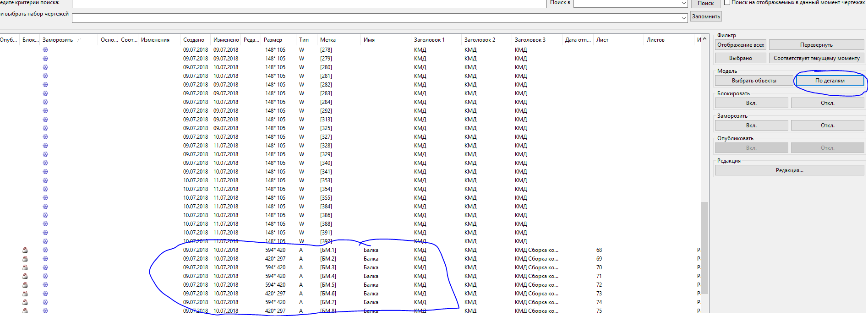This screenshot has height=316, width=868.
Task: Click the freeze snowflake icon for drawing [278]
Action: (45, 50)
